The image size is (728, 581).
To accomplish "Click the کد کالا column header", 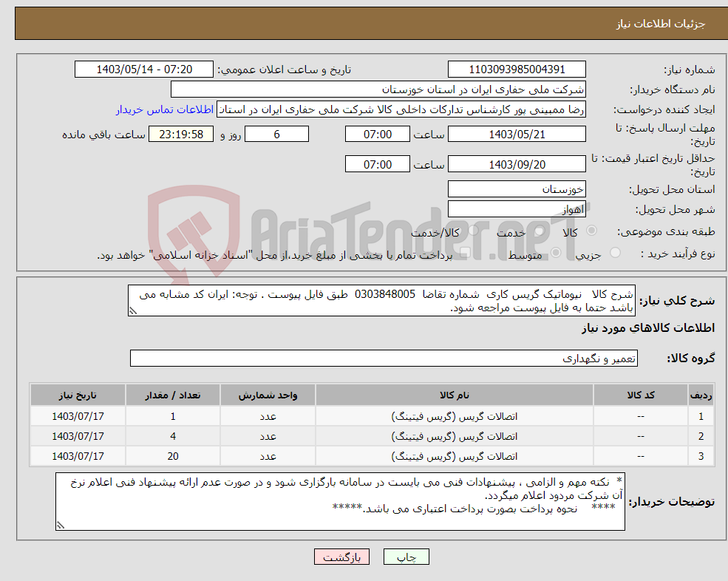I will [x=641, y=395].
